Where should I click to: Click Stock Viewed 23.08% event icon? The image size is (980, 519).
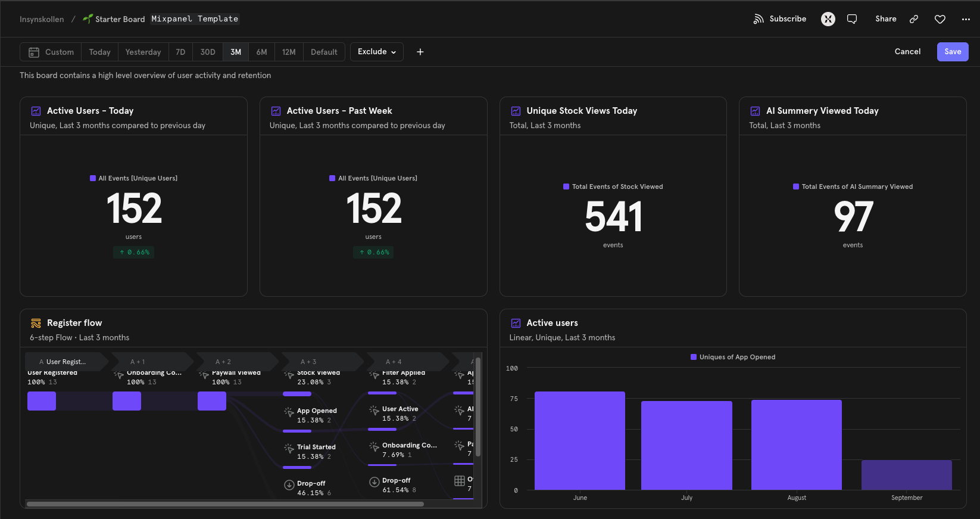289,375
